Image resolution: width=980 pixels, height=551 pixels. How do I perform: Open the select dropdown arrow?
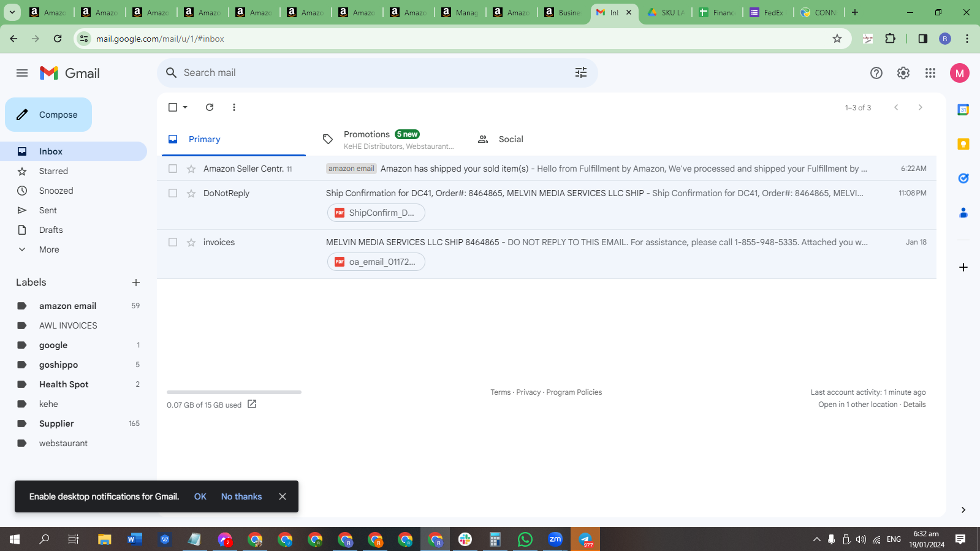[185, 107]
